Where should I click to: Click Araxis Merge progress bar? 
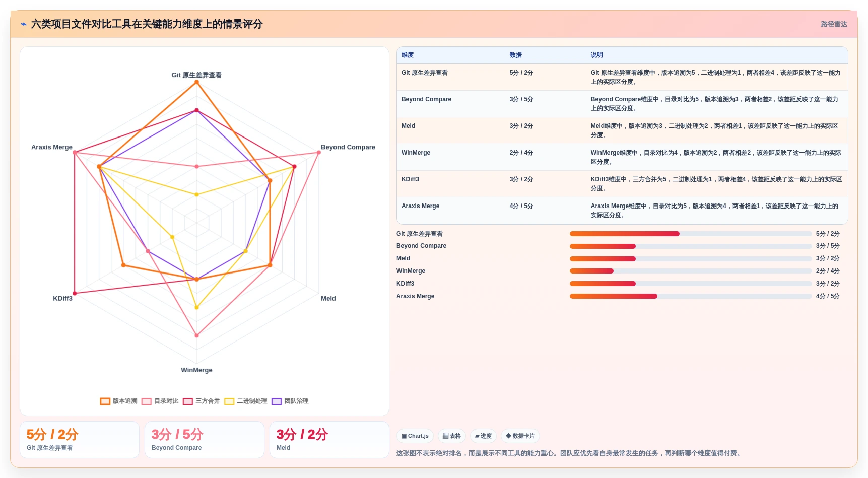pyautogui.click(x=691, y=296)
